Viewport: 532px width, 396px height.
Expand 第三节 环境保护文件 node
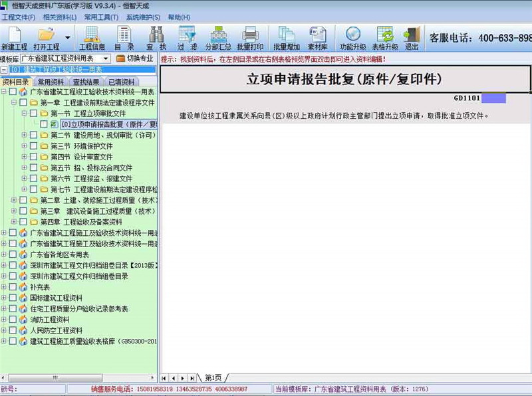[24, 146]
